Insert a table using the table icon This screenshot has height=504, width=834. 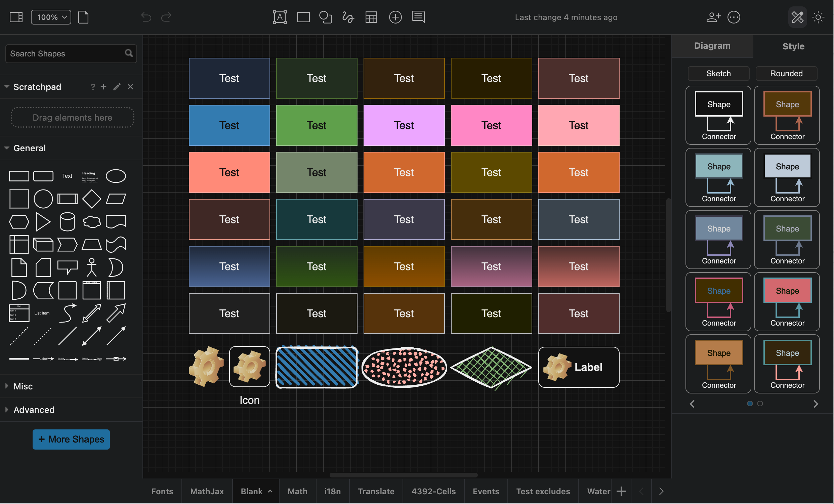click(x=371, y=17)
